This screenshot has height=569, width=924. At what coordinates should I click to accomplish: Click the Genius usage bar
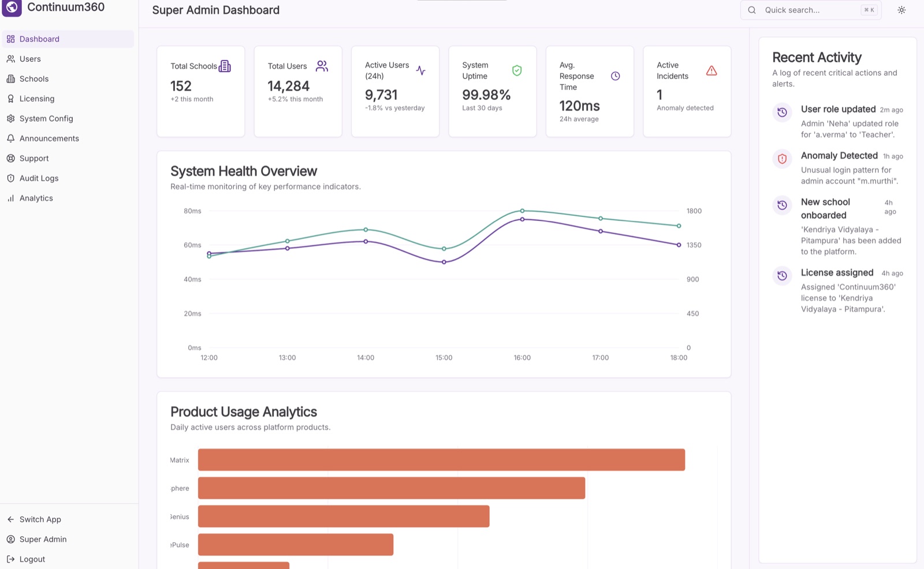[344, 516]
